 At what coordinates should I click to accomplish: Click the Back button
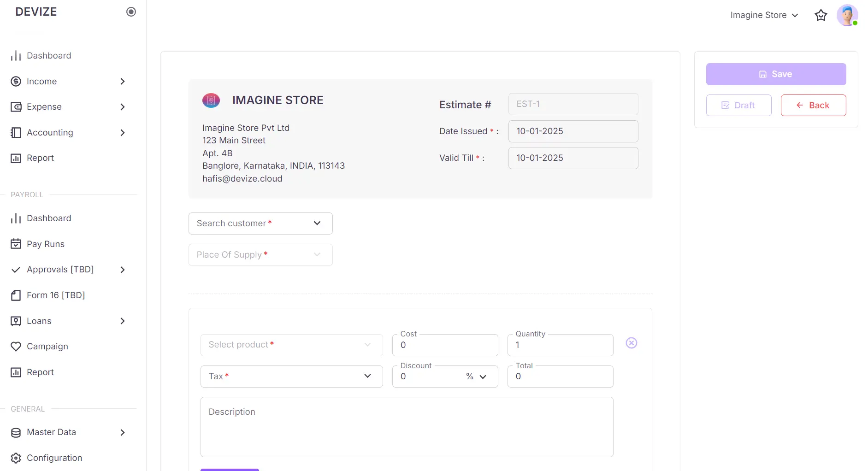tap(813, 106)
